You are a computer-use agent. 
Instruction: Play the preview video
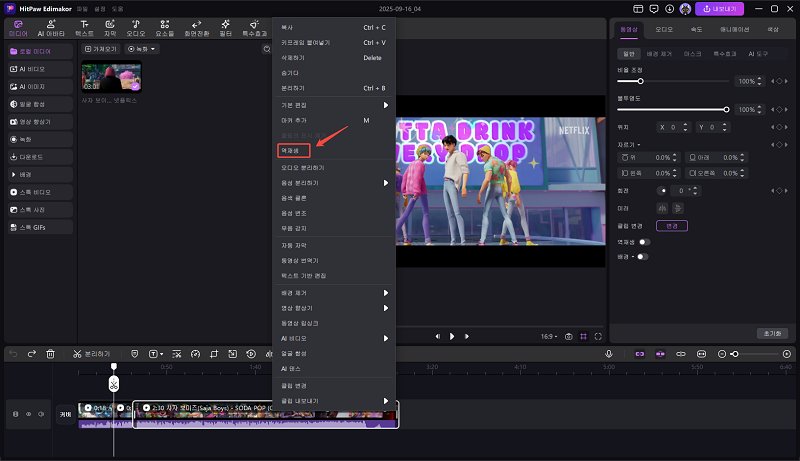pos(452,337)
